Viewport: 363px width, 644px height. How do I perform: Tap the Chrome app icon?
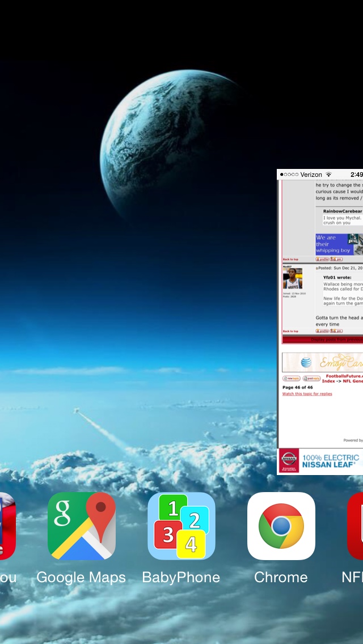(x=281, y=526)
